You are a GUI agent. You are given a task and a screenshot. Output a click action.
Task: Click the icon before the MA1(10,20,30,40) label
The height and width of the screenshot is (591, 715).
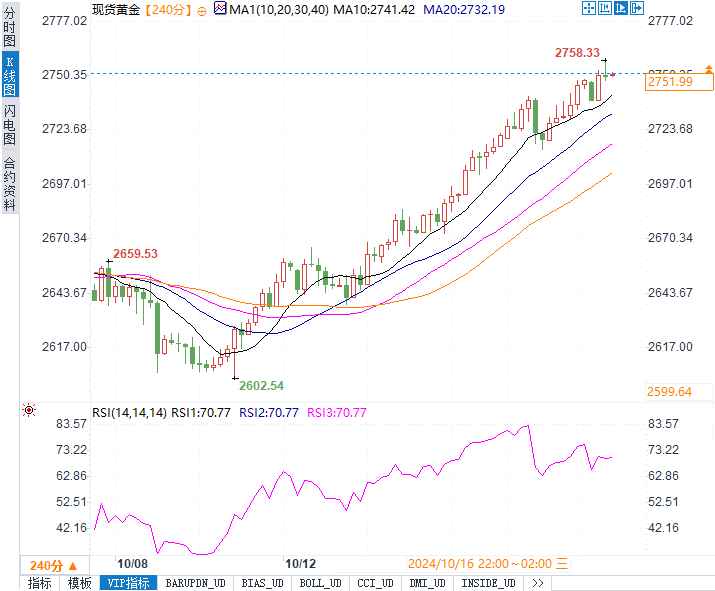(221, 10)
